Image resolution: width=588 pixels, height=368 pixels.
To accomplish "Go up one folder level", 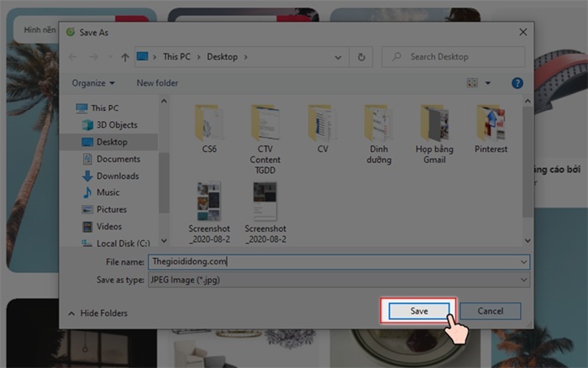I will 125,57.
